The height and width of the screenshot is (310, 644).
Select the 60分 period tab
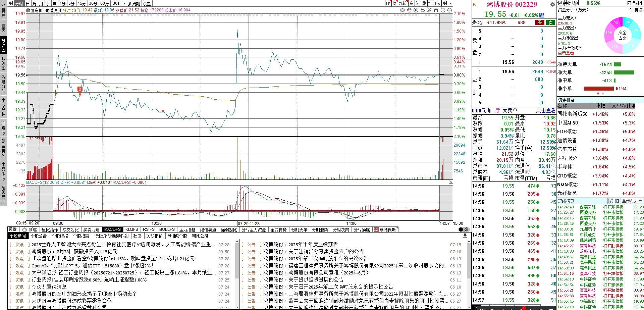(104, 3)
